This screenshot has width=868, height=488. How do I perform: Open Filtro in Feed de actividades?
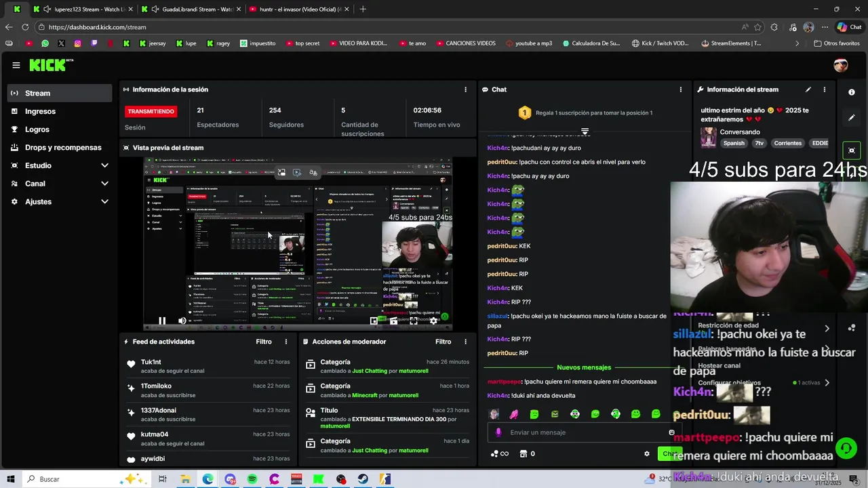tap(264, 342)
